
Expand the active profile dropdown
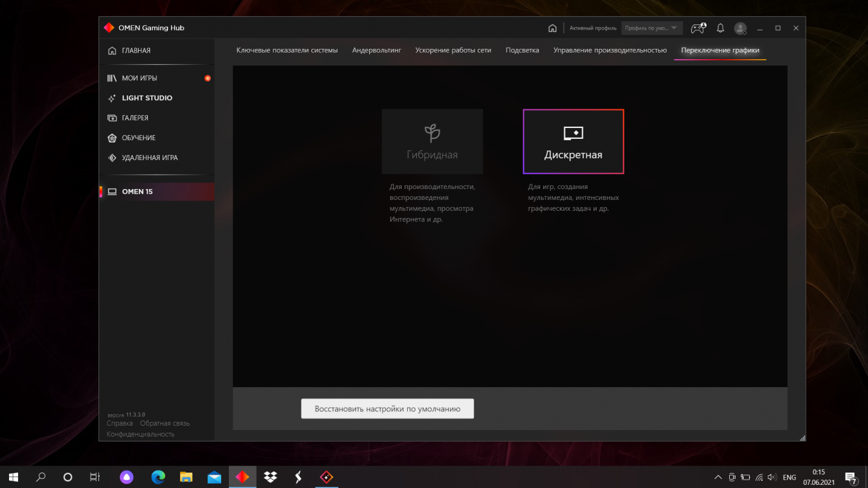[652, 28]
